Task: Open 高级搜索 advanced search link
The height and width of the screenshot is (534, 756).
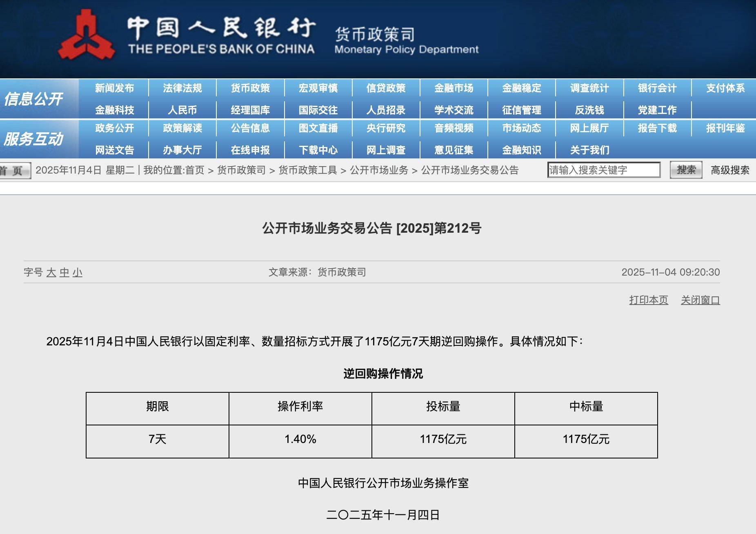Action: 730,170
